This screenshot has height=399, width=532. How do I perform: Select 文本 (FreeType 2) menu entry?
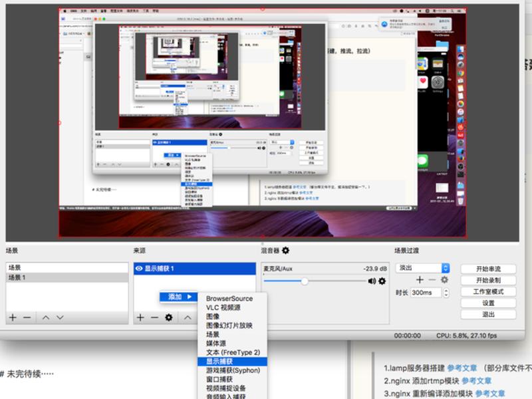233,352
